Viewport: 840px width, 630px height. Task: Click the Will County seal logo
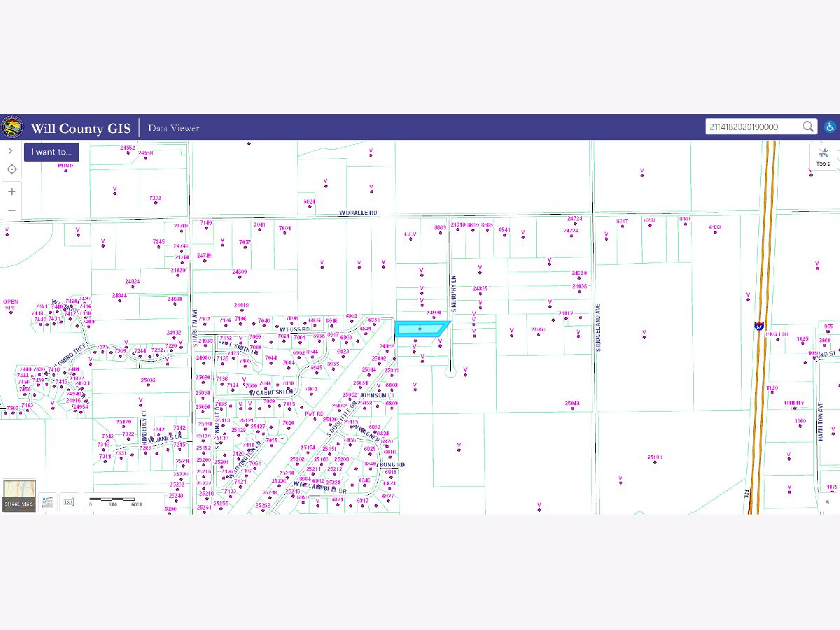(x=12, y=127)
